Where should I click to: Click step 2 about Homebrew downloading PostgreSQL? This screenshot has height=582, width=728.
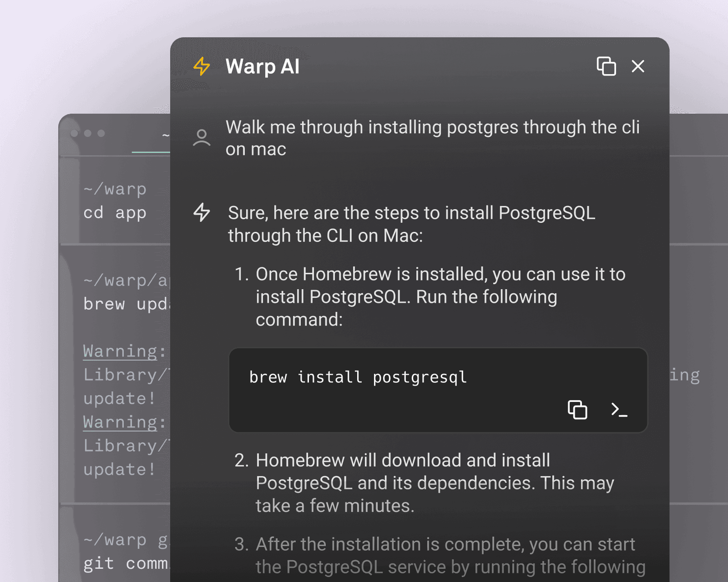(435, 483)
